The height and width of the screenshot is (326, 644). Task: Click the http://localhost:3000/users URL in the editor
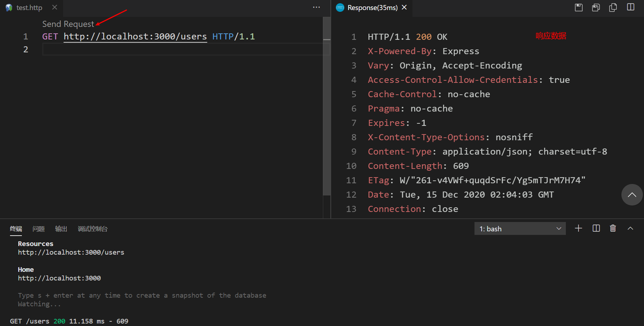click(x=135, y=37)
